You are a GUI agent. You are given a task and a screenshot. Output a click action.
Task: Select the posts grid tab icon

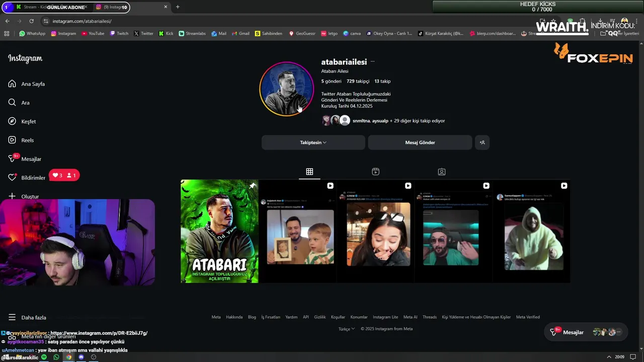click(309, 171)
